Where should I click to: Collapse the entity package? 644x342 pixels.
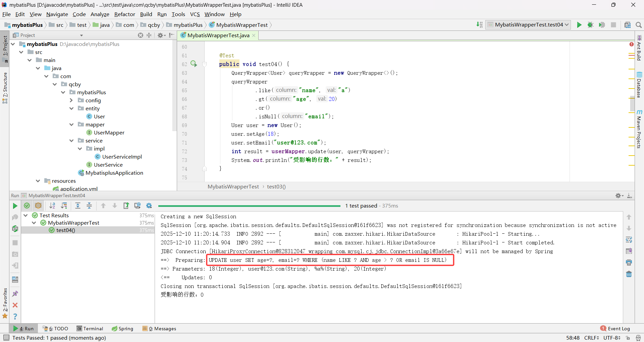(71, 108)
